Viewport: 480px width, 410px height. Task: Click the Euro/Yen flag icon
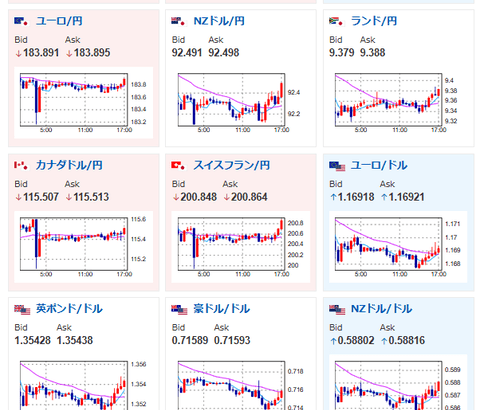click(21, 21)
